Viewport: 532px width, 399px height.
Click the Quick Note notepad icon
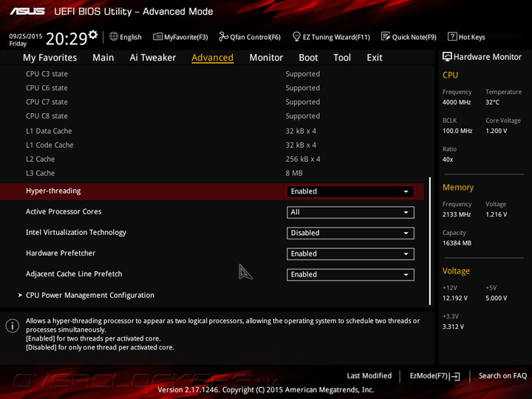pyautogui.click(x=386, y=36)
